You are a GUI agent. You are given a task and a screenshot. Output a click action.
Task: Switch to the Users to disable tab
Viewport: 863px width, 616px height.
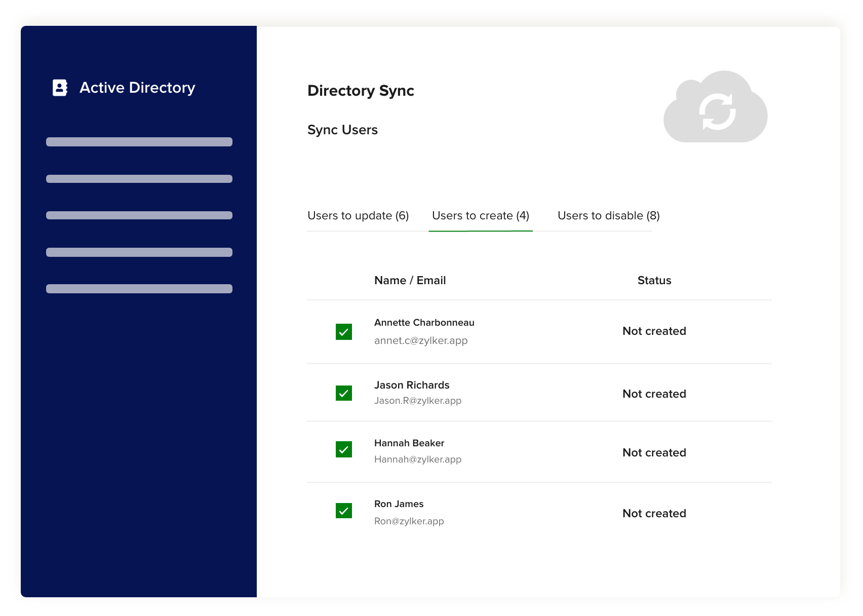pyautogui.click(x=608, y=215)
